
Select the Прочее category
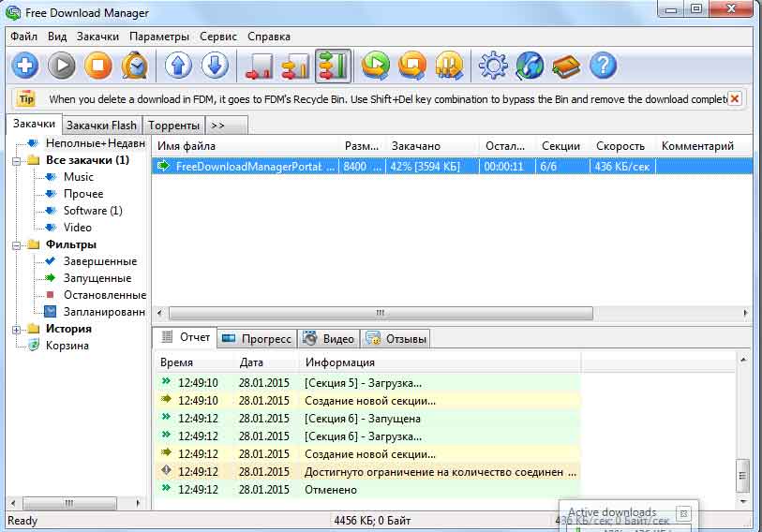[83, 194]
